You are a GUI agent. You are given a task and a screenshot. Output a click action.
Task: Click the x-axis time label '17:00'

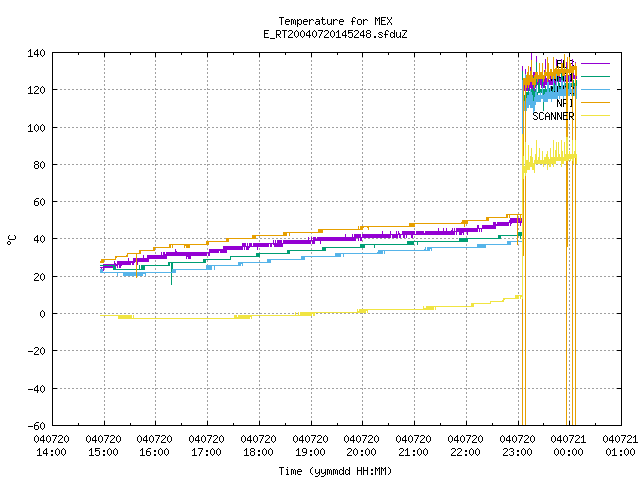(207, 452)
